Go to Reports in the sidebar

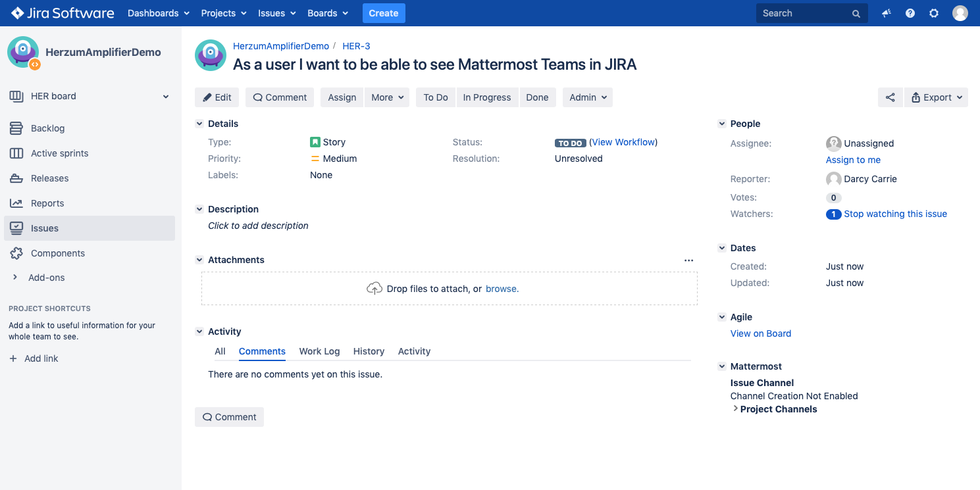coord(47,203)
